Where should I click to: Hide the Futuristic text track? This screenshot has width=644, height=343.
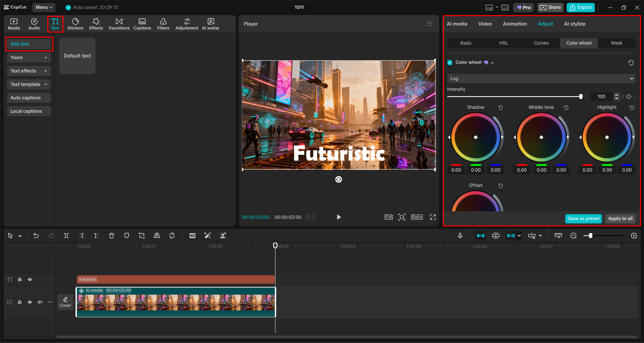pos(30,279)
